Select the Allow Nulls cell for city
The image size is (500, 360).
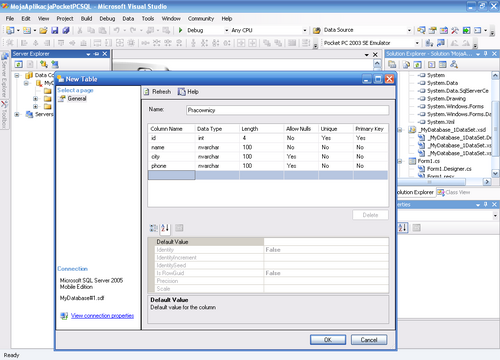[301, 156]
